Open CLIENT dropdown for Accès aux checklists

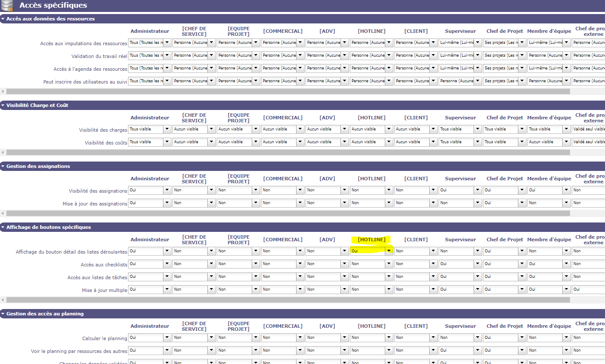pos(433,264)
